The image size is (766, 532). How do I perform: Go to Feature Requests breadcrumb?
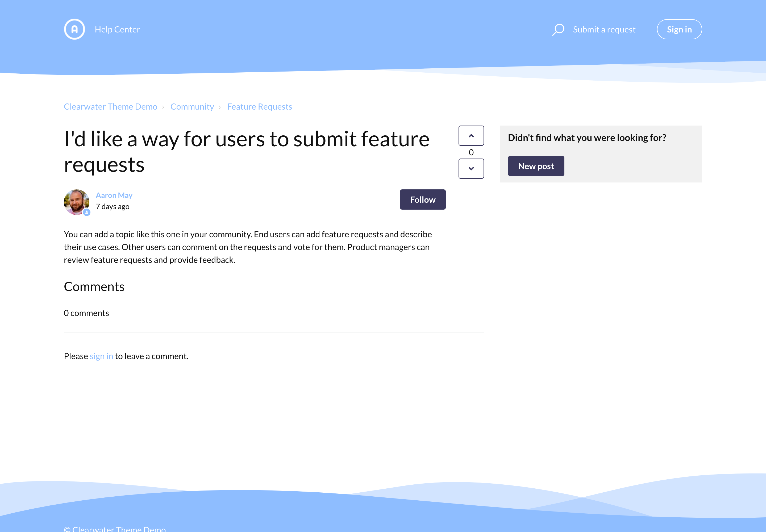point(259,107)
